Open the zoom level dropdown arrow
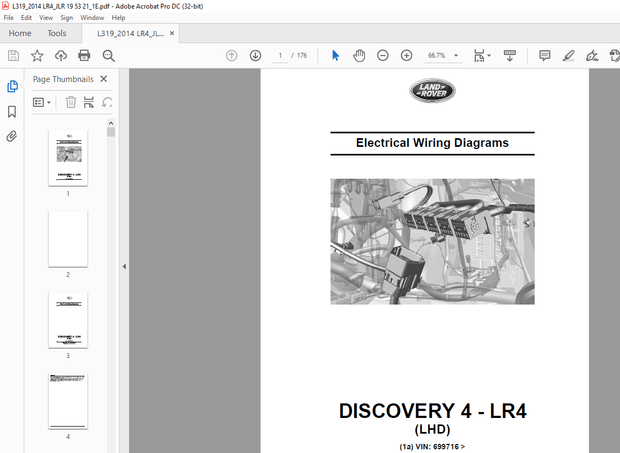This screenshot has height=453, width=620. pos(456,56)
